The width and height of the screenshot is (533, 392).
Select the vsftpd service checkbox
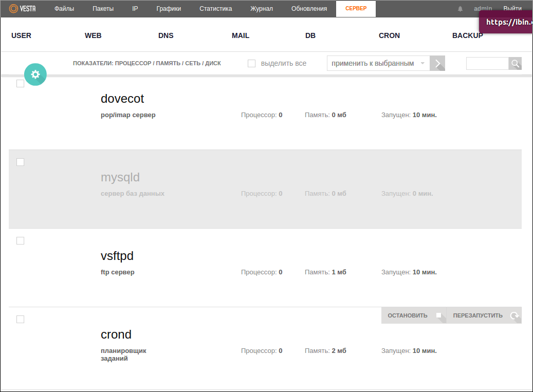coord(21,241)
